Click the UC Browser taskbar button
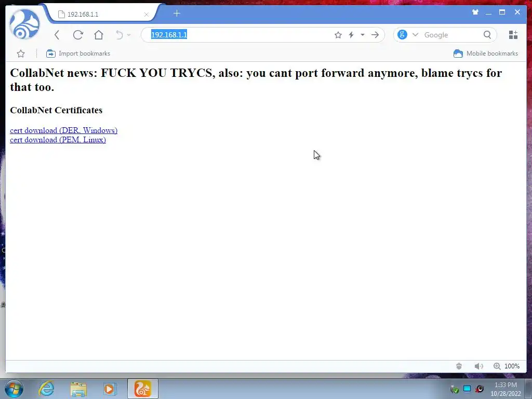The height and width of the screenshot is (399, 532). 143,389
